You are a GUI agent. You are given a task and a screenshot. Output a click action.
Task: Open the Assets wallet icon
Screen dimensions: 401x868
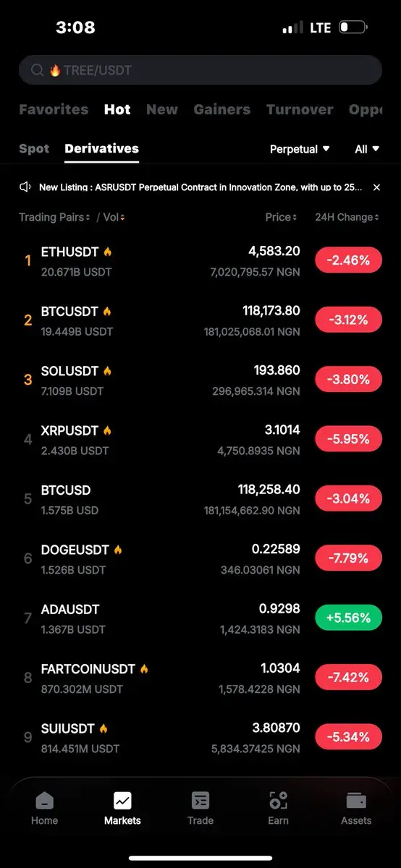[x=356, y=801]
